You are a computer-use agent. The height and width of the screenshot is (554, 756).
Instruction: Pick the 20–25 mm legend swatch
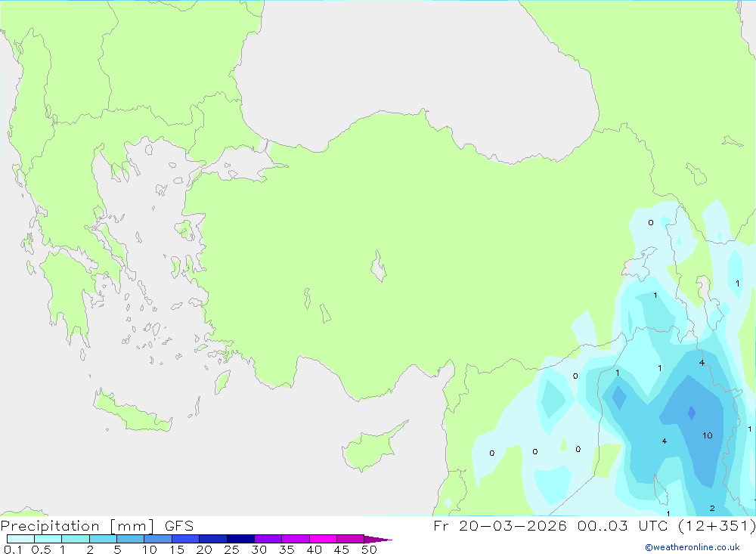(x=212, y=539)
